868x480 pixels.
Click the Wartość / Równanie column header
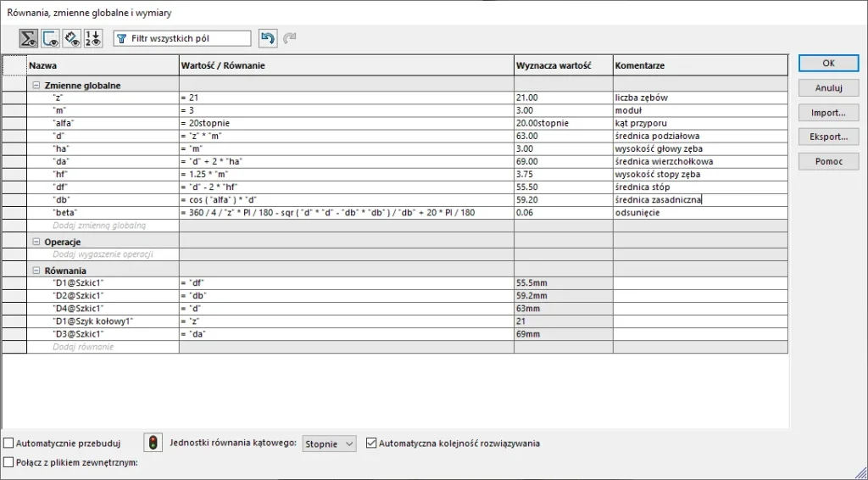coord(347,65)
